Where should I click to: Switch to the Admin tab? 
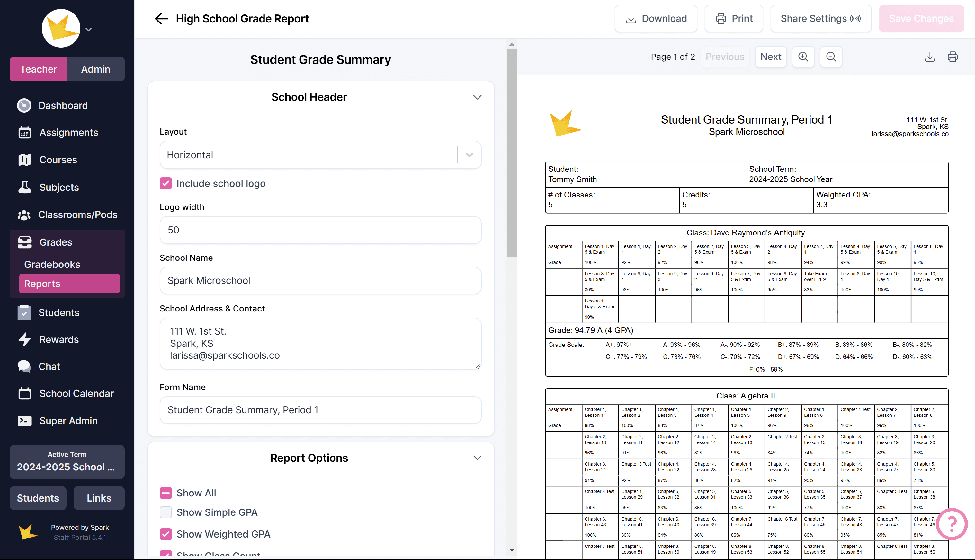(95, 69)
